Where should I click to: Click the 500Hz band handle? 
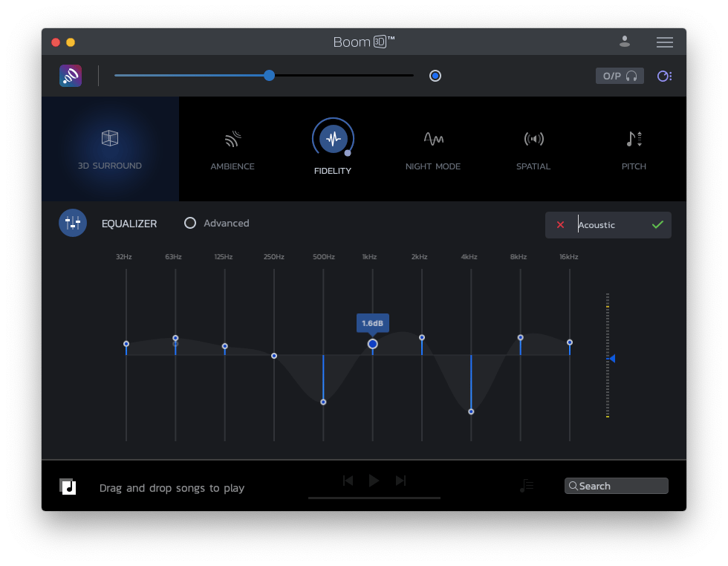tap(323, 402)
